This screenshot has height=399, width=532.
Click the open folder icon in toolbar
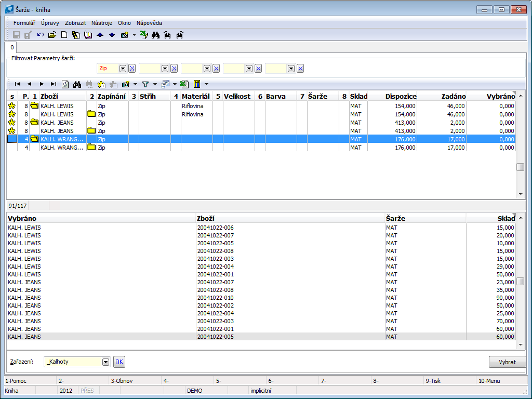(52, 35)
